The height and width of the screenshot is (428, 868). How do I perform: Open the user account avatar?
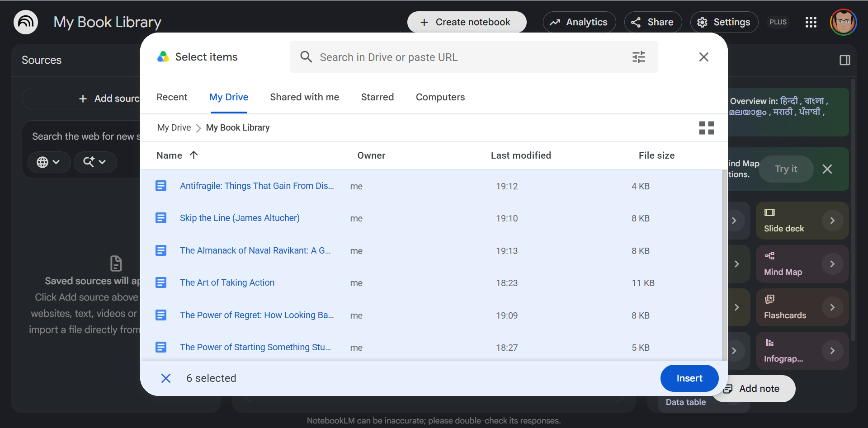click(843, 22)
